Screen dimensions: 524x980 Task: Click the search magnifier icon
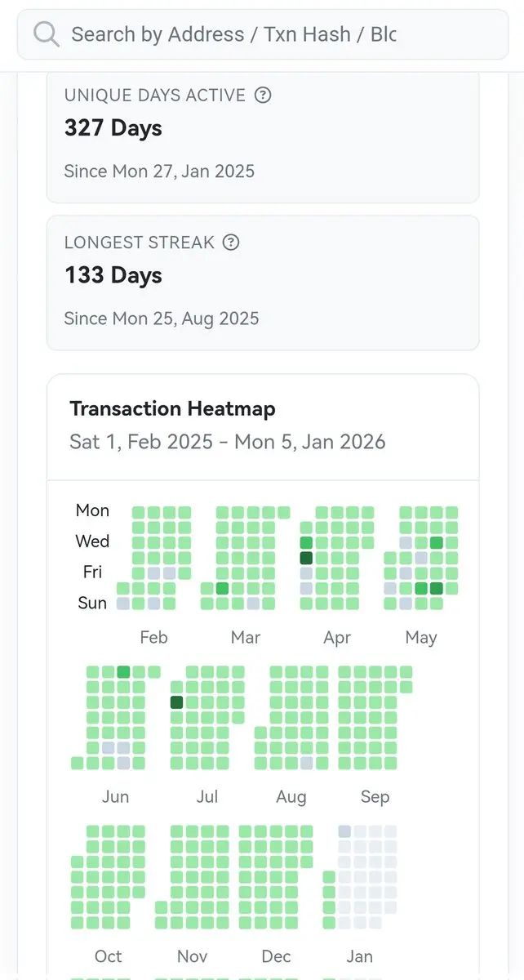pos(47,34)
